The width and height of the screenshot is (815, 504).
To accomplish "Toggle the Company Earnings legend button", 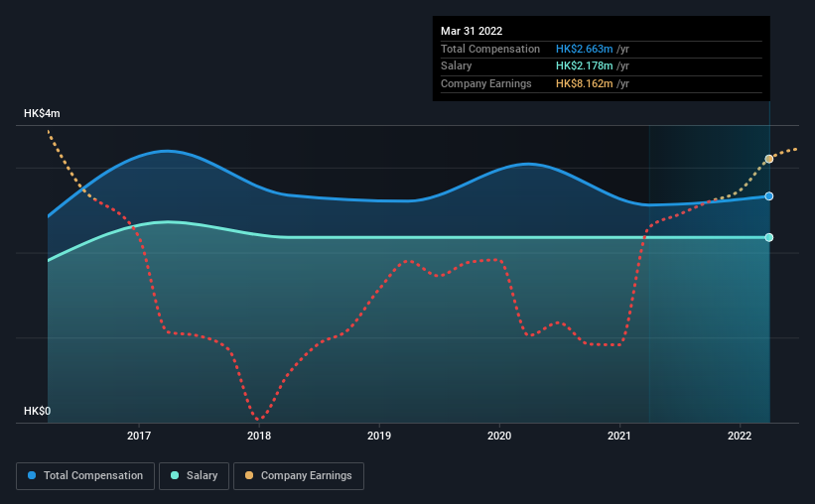I will 299,476.
